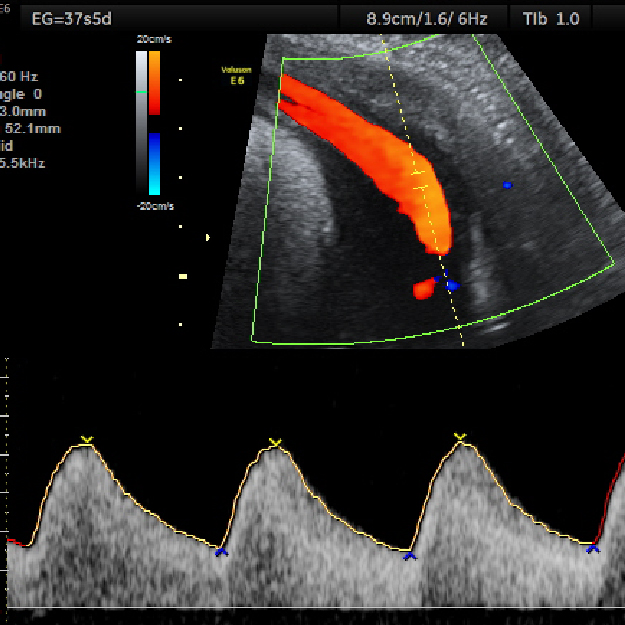This screenshot has width=625, height=625.
Task: Click the small yellow rectangle depth marker
Action: (183, 275)
